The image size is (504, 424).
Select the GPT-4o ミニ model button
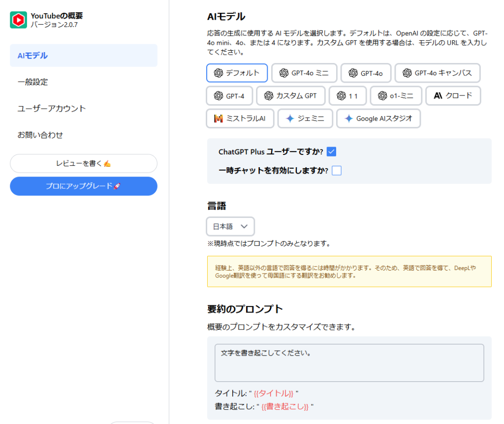click(304, 73)
